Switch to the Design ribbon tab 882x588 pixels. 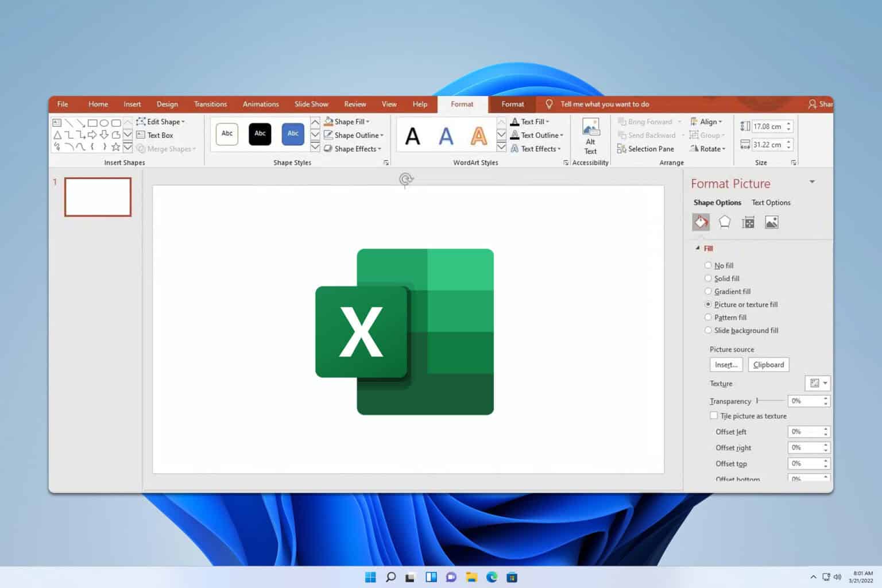click(167, 104)
